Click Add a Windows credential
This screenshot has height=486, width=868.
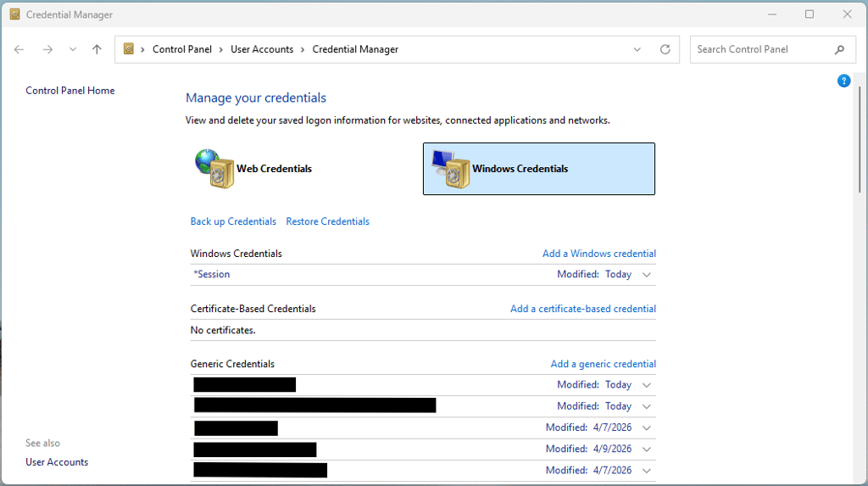599,254
